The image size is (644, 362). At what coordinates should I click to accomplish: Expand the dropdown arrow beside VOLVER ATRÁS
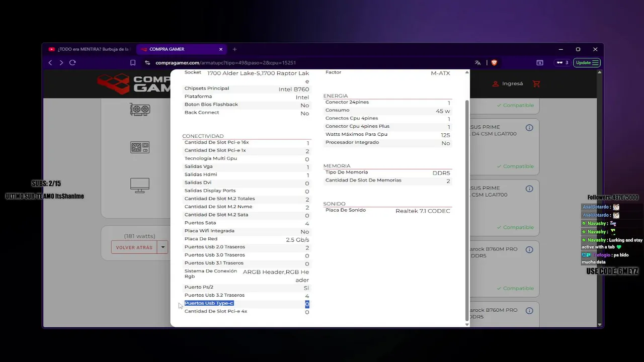163,247
